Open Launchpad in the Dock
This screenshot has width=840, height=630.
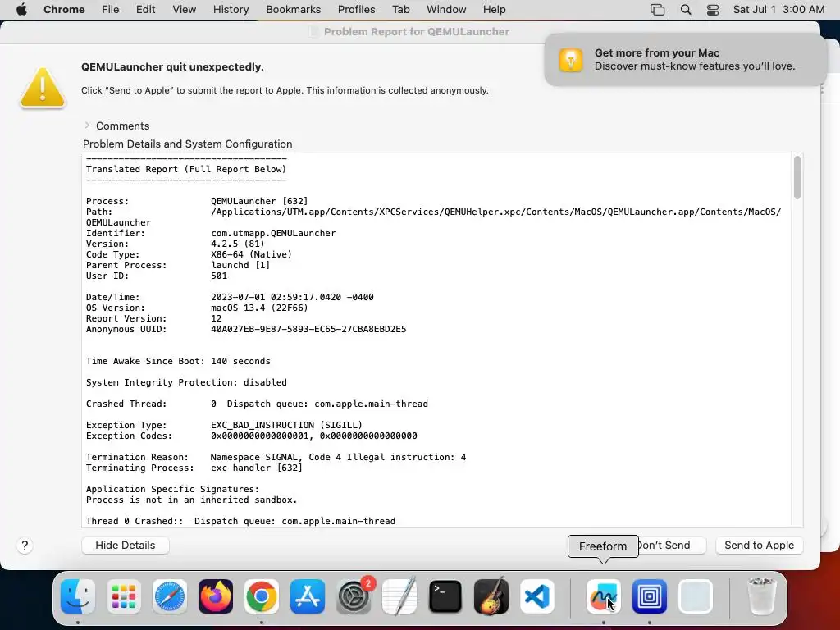pos(124,596)
